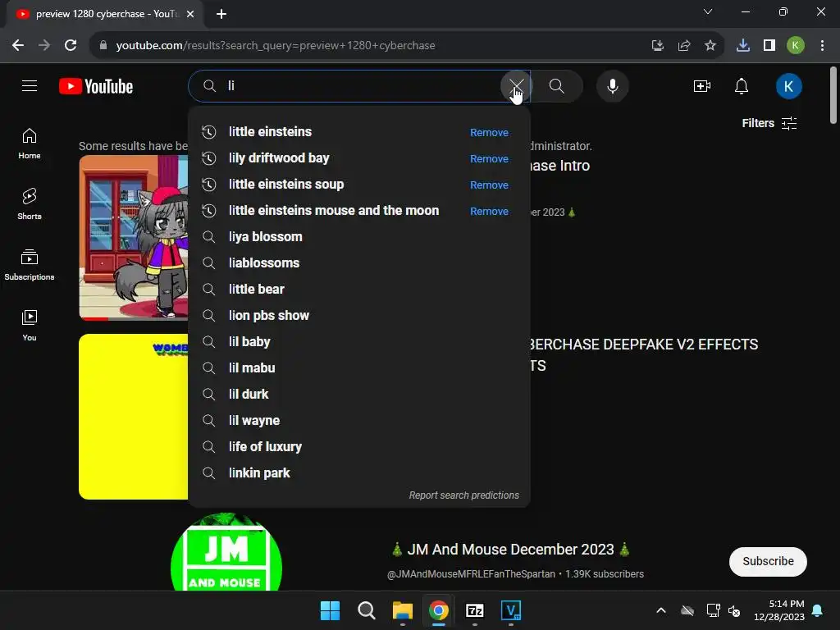This screenshot has width=840, height=630.
Task: Open Chrome downloads
Action: (x=743, y=46)
